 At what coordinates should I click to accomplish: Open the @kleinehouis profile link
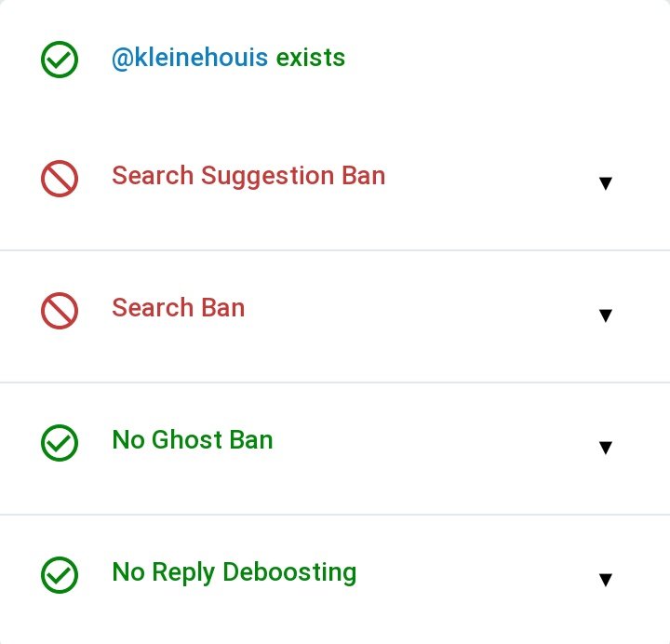tap(190, 58)
